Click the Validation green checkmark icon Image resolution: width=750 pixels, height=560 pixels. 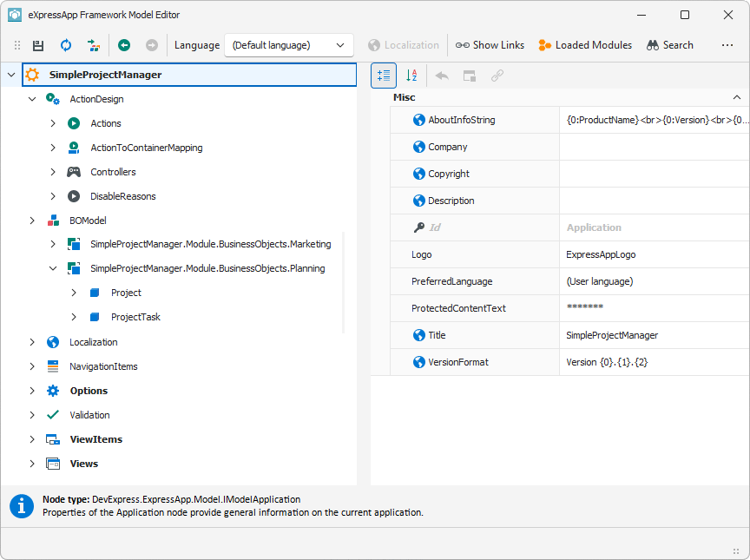53,415
